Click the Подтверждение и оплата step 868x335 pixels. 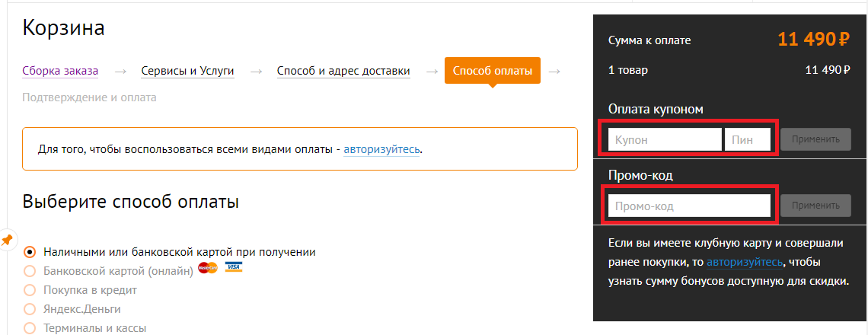click(x=89, y=97)
